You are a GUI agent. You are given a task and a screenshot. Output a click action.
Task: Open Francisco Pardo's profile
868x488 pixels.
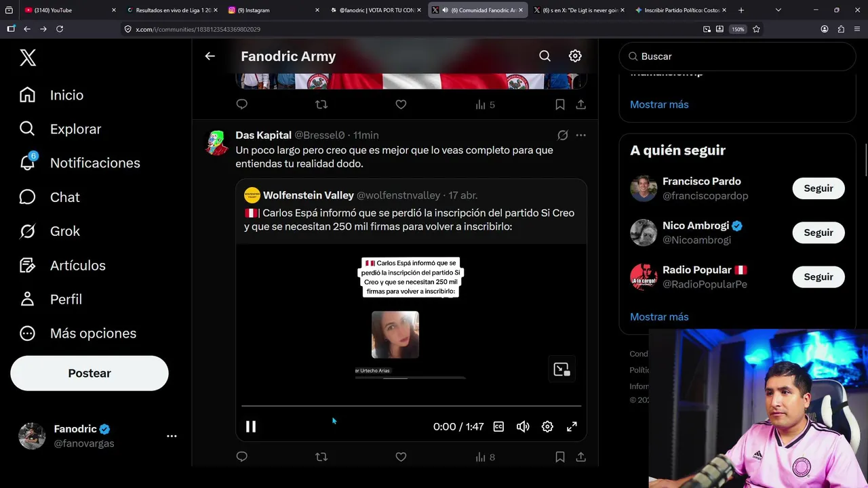pyautogui.click(x=701, y=182)
